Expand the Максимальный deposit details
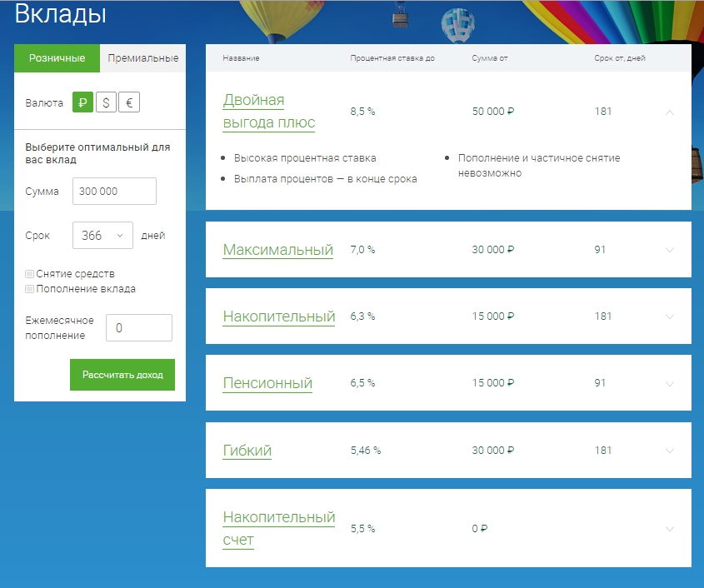Viewport: 704px width, 588px height. tap(670, 250)
